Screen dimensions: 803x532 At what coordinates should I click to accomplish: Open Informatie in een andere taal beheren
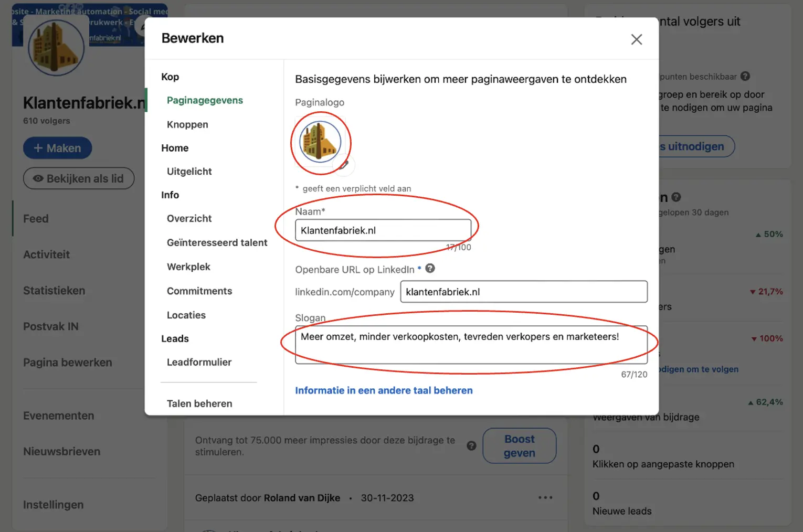384,390
